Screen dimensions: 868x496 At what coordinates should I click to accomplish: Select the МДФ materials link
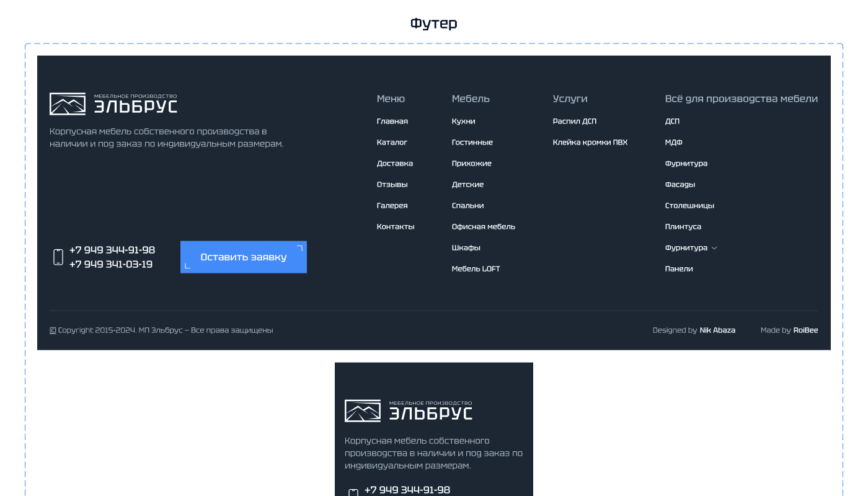674,143
